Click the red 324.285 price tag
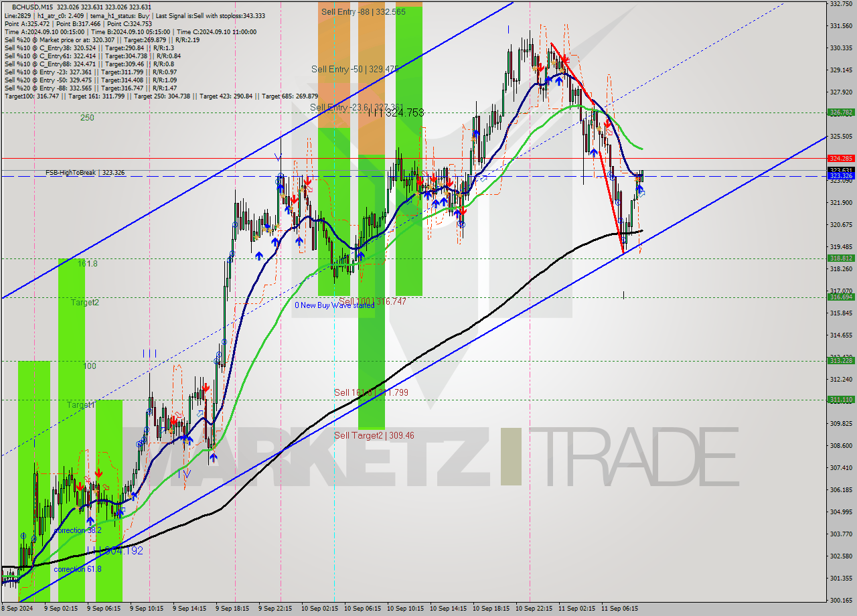Viewport: 857px width, 616px height. pyautogui.click(x=841, y=159)
